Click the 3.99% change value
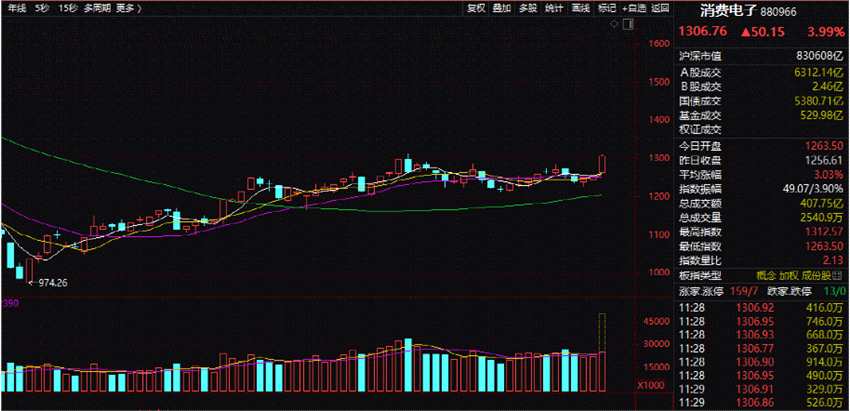 826,32
